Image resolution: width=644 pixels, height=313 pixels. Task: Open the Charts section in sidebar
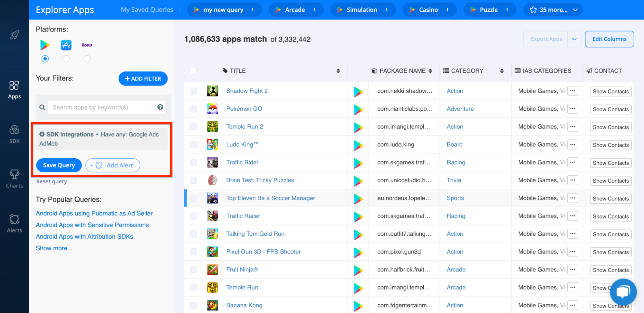(x=14, y=179)
